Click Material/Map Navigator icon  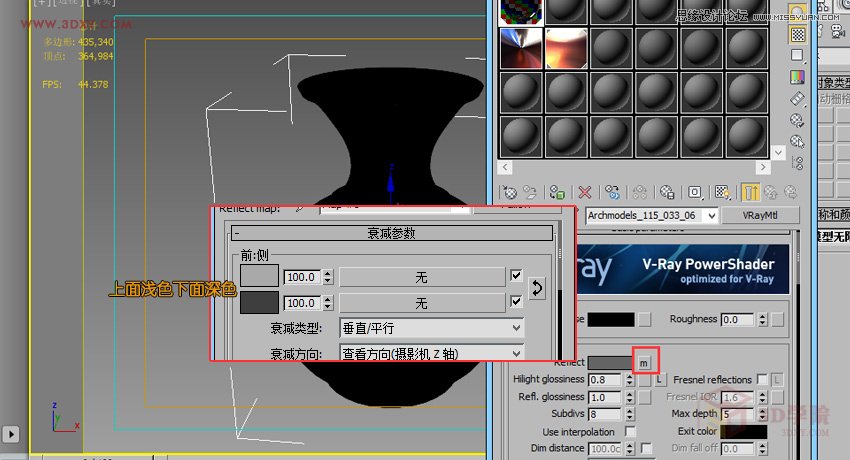pyautogui.click(x=797, y=163)
